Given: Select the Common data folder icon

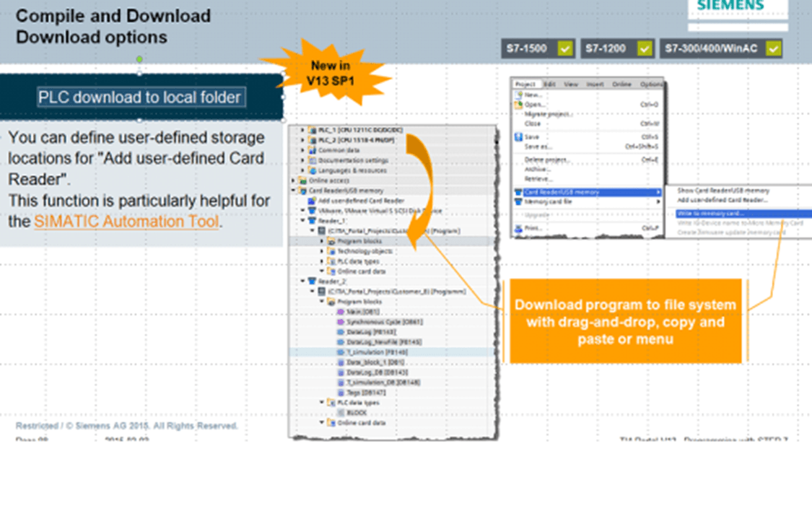Looking at the screenshot, I should click(x=313, y=150).
